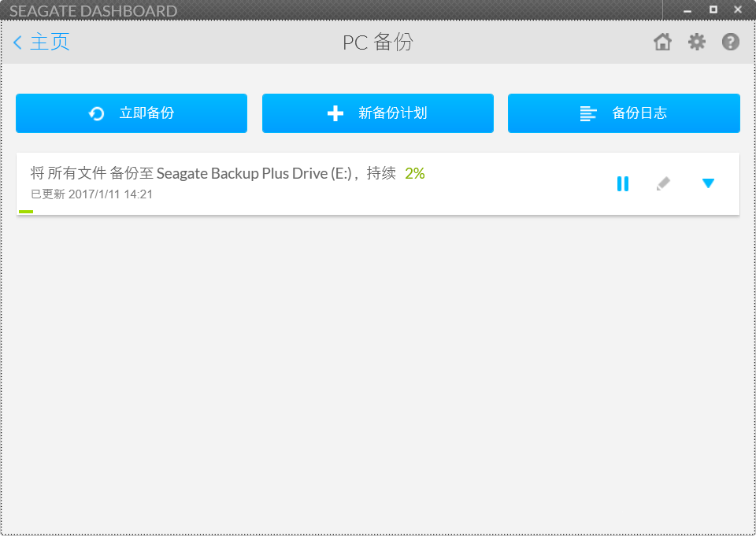
Task: Maximize the Seagate Dashboard window
Action: pyautogui.click(x=713, y=10)
